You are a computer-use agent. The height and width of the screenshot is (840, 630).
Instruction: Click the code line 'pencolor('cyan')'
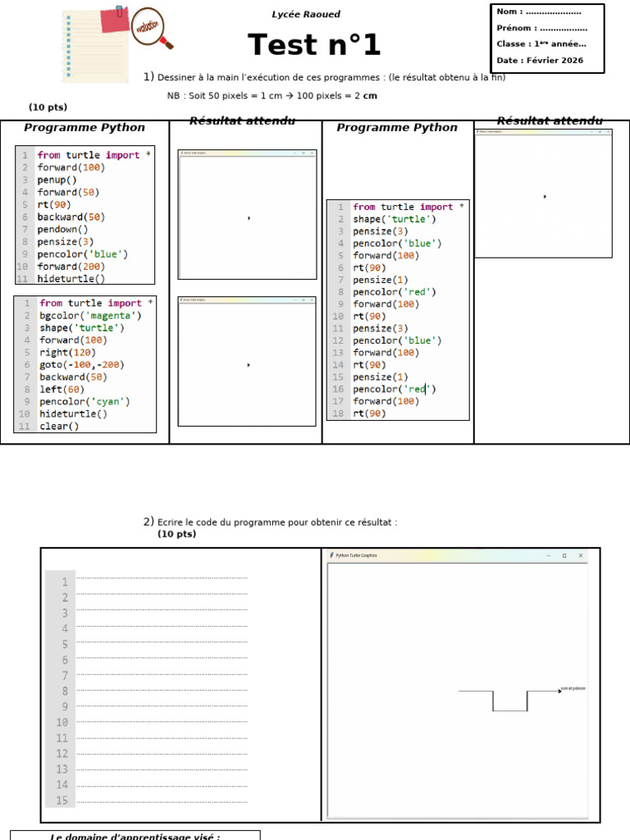tap(84, 402)
